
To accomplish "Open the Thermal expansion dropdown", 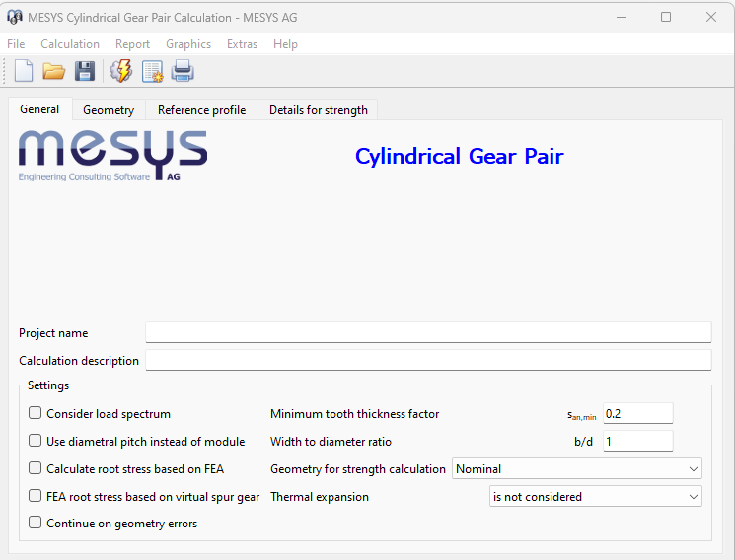I will [x=595, y=497].
